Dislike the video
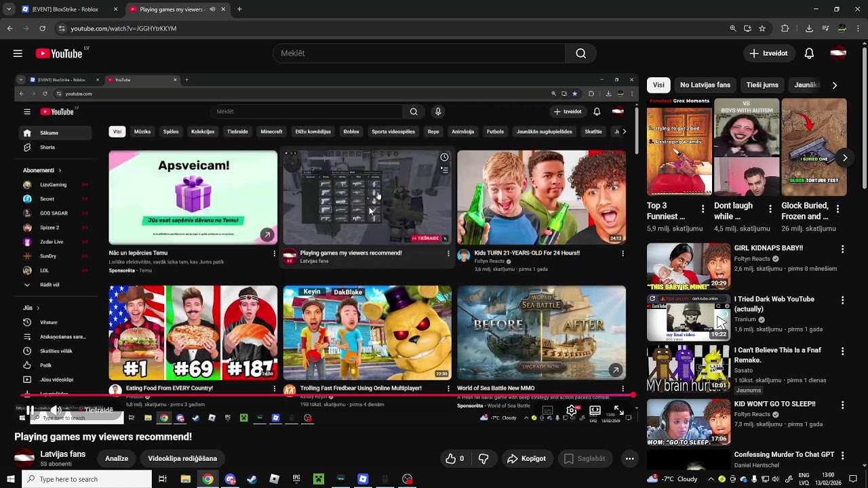Screen dimensions: 868x488 coord(484,459)
